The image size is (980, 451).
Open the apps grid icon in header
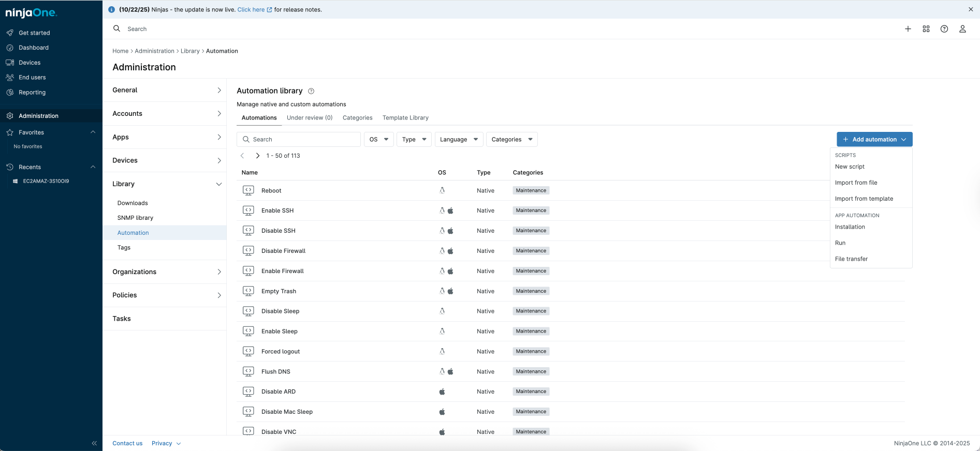click(x=926, y=29)
